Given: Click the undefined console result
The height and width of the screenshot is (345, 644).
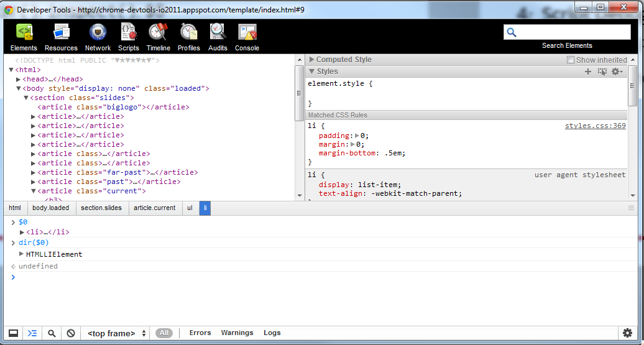Looking at the screenshot, I should [38, 267].
